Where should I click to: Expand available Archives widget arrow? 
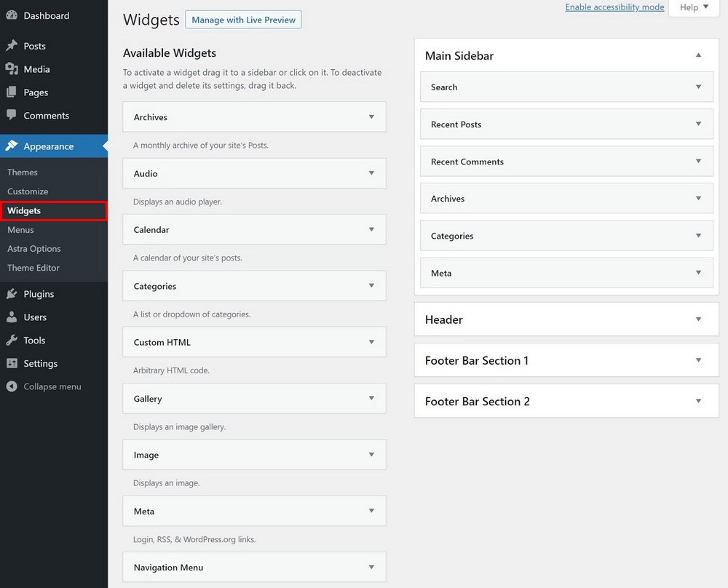coord(371,117)
